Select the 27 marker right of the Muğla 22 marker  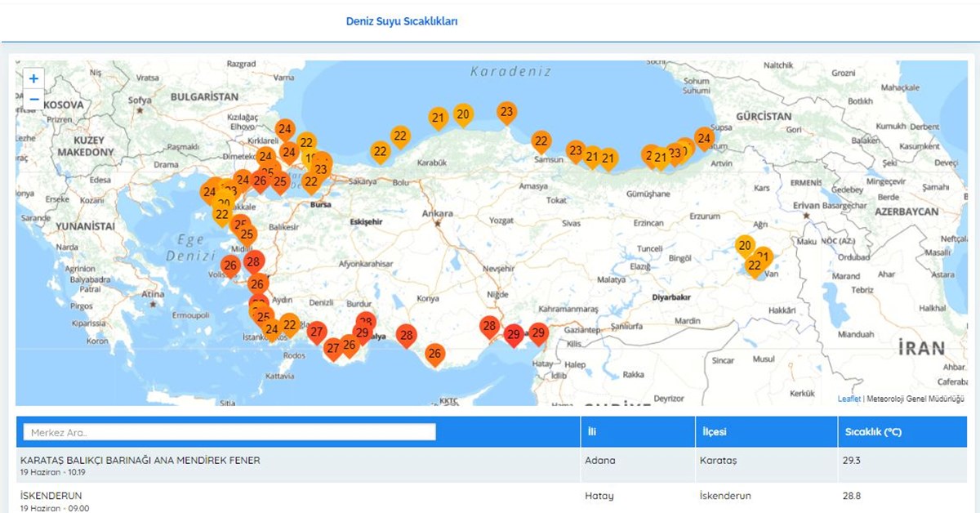[x=317, y=332]
